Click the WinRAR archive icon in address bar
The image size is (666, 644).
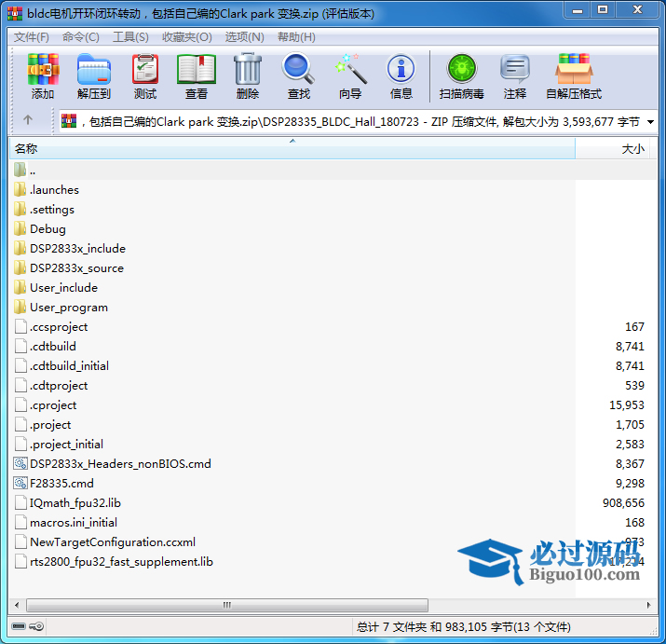pos(69,121)
